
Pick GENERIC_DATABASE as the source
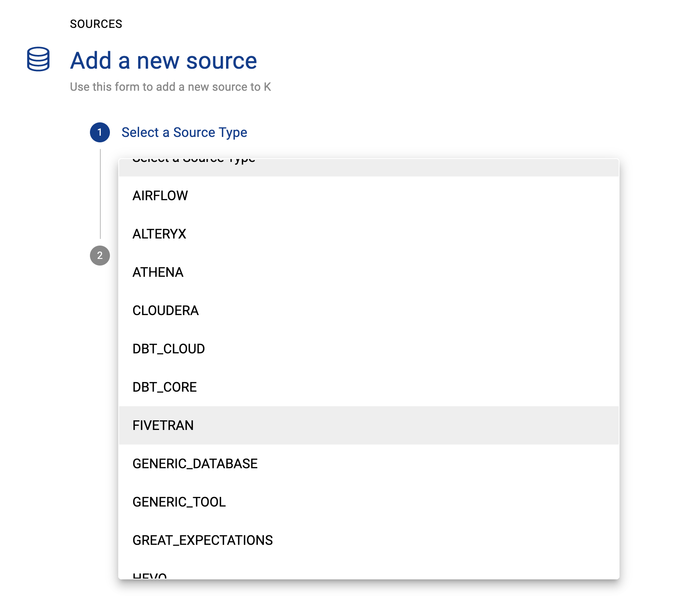coord(195,464)
